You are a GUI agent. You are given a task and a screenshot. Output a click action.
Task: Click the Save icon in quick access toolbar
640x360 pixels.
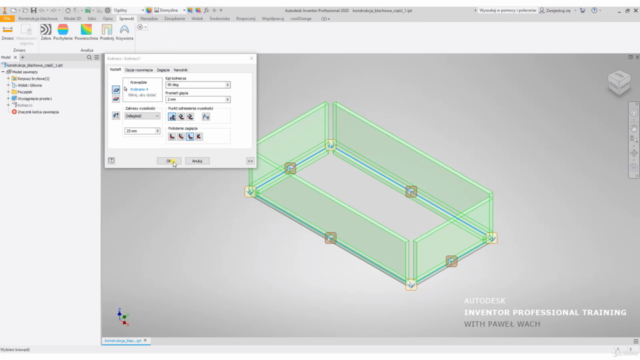coord(33,10)
